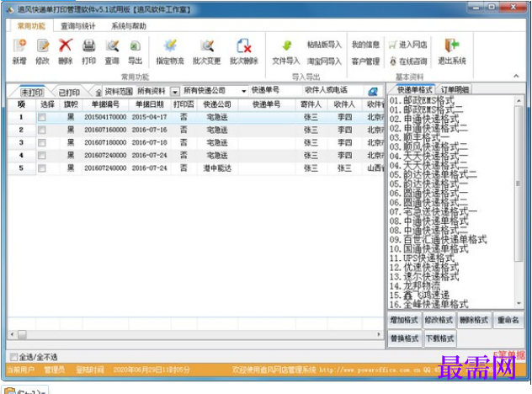
Task: Click the 重命名 button
Action: (x=508, y=320)
